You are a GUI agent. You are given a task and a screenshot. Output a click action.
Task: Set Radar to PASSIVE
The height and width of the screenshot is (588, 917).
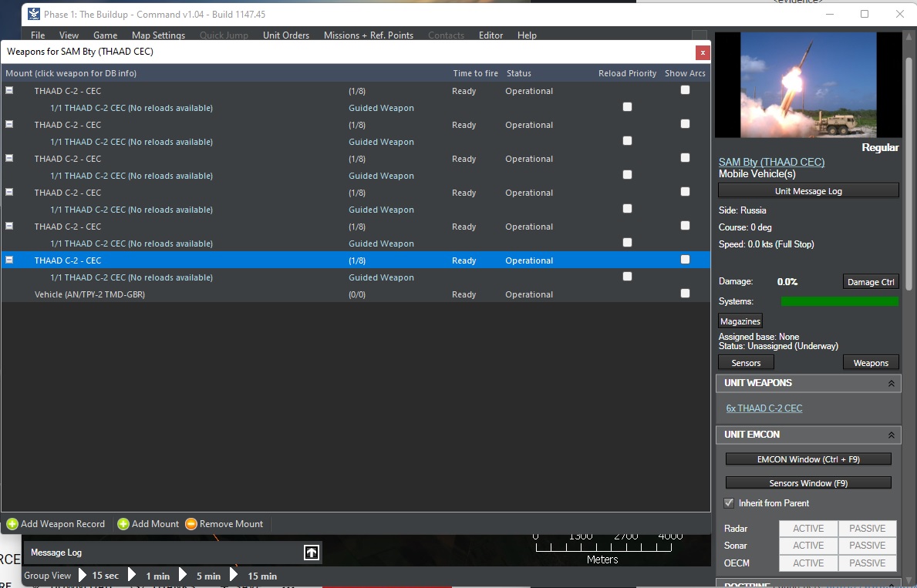pos(868,529)
